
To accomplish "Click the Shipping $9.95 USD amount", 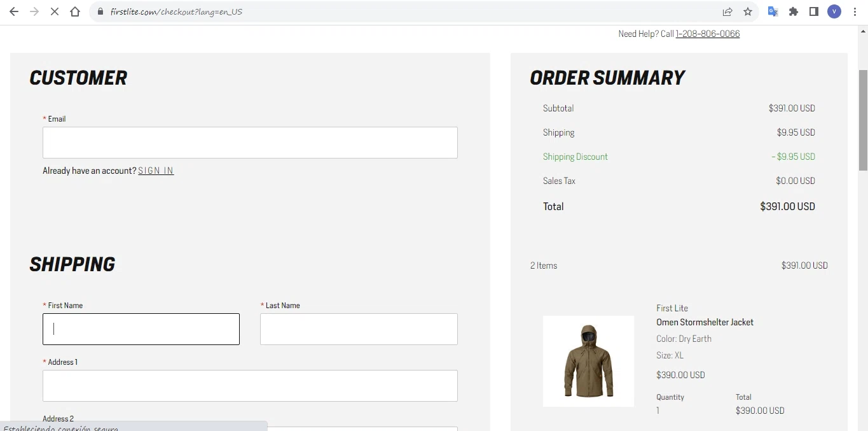I will [x=796, y=132].
